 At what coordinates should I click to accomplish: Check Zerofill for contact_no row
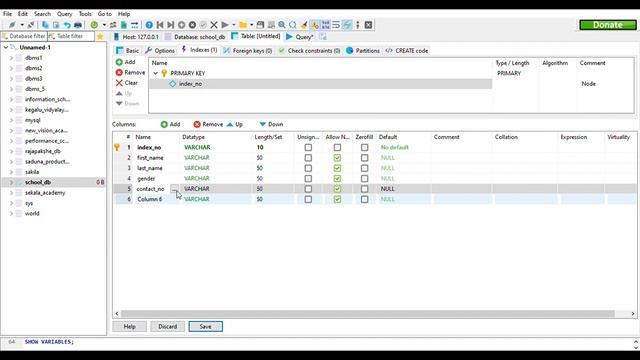[364, 189]
